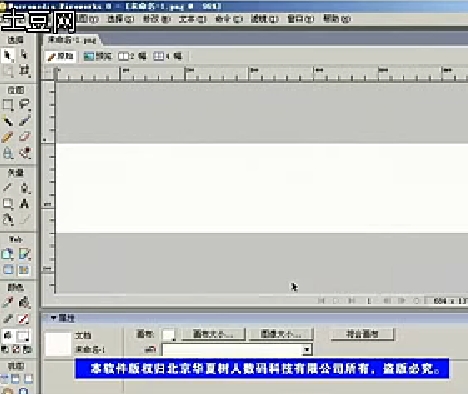Image resolution: width=468 pixels, height=394 pixels.
Task: Click the 画布大小... Canvas Size button
Action: click(213, 334)
